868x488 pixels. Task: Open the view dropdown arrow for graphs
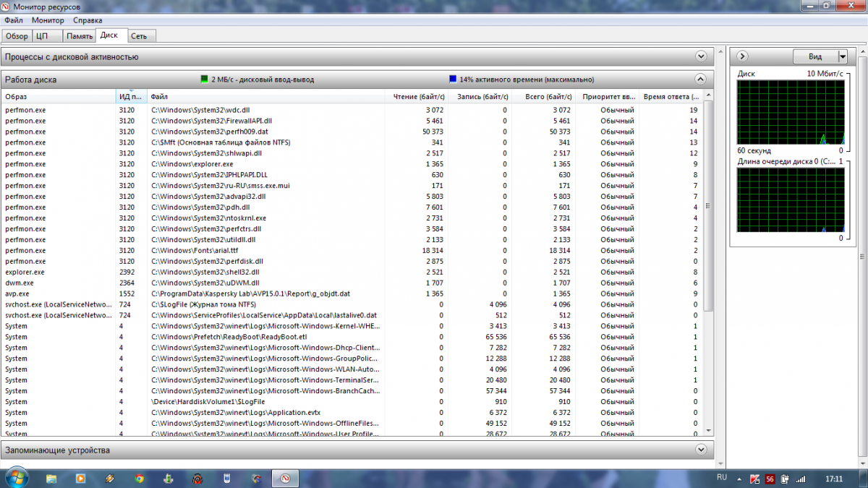pos(842,56)
